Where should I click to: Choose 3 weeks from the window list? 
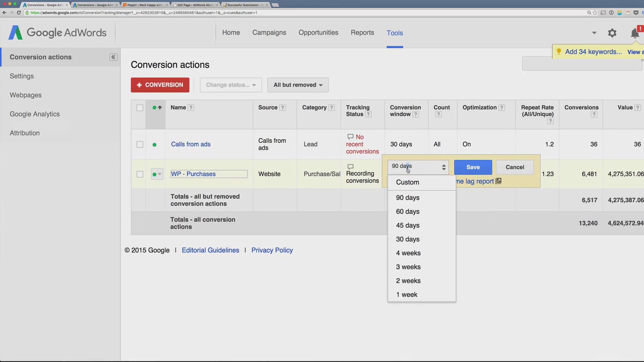click(x=422, y=267)
